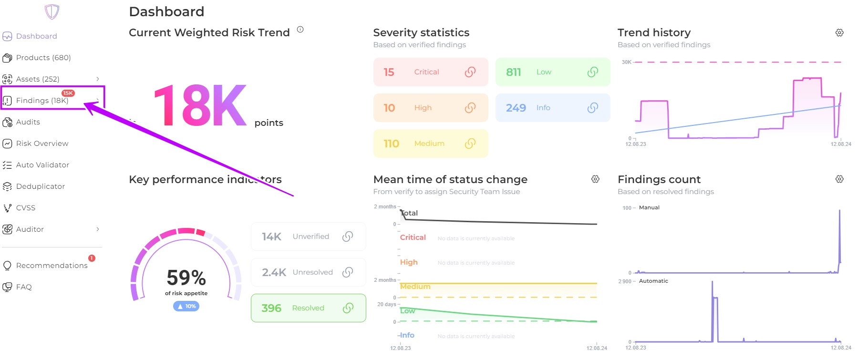Expand the Findings (18K) submenu chevron

click(98, 100)
